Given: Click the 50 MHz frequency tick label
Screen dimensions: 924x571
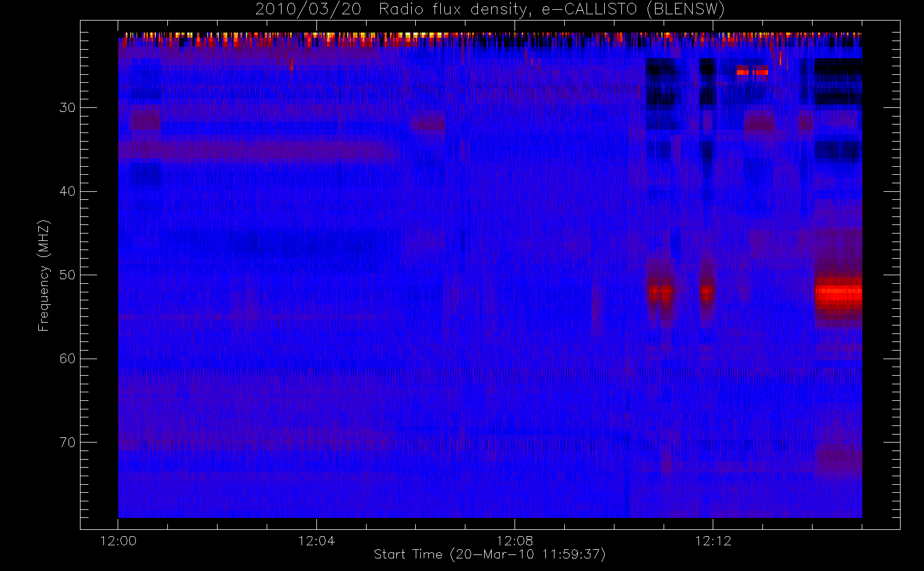Looking at the screenshot, I should pos(67,275).
